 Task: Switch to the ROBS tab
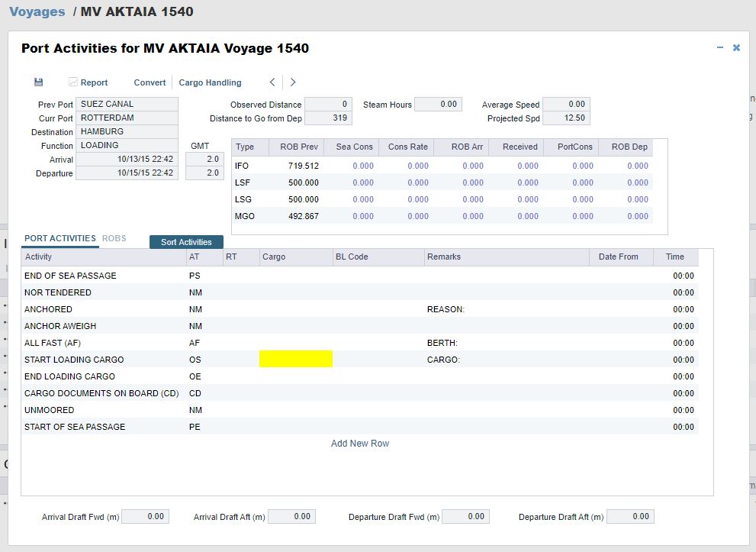pos(114,238)
